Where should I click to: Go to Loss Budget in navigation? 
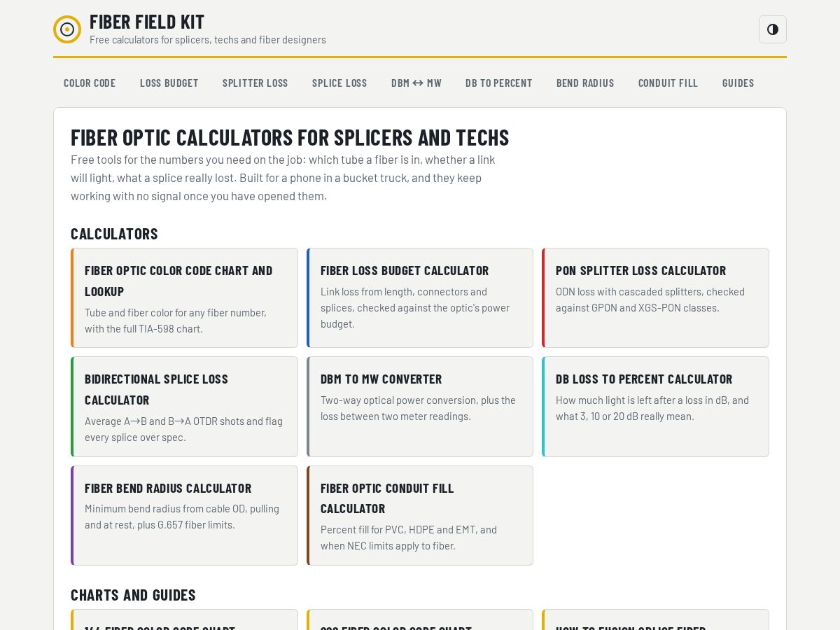coord(169,83)
